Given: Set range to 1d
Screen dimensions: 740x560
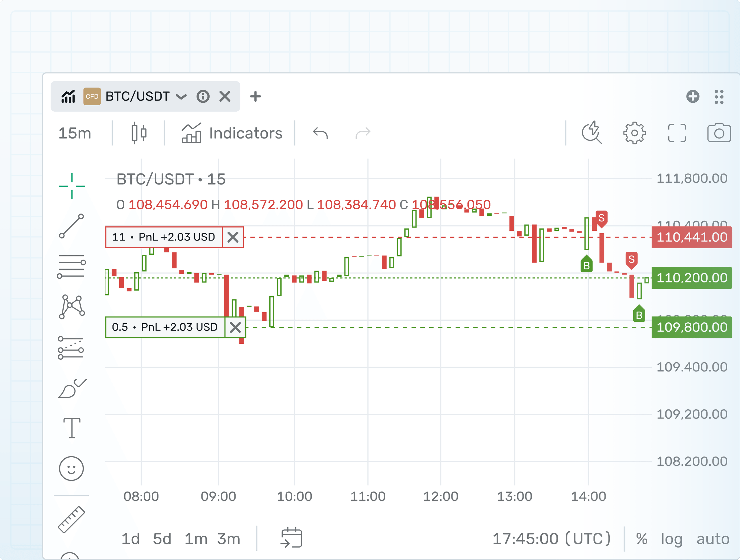Looking at the screenshot, I should [x=130, y=539].
